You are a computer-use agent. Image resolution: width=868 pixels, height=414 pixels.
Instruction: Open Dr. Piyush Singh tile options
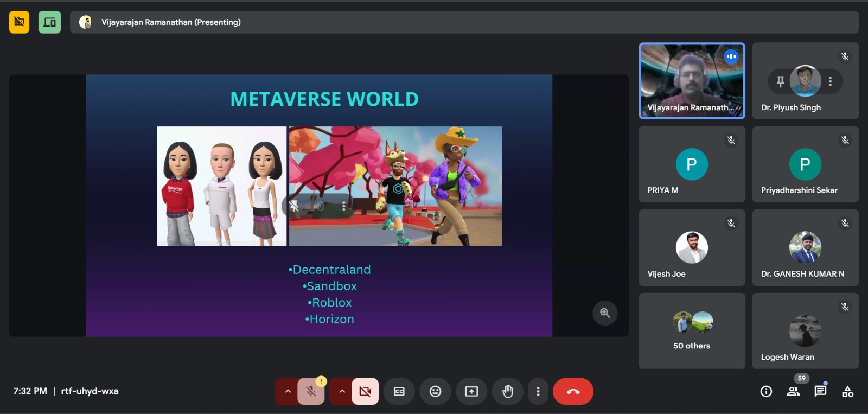tap(830, 81)
